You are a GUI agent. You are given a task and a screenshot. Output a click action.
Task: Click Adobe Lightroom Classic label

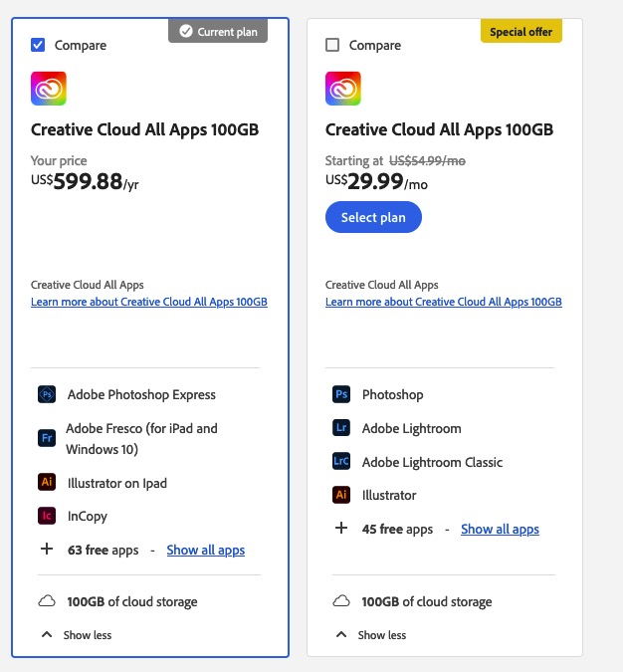pos(432,462)
